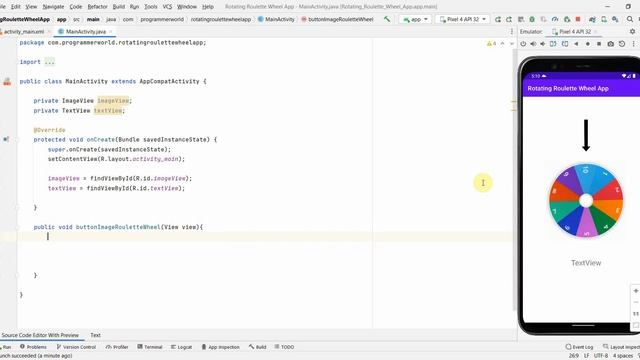Image resolution: width=640 pixels, height=360 pixels.
Task: Click the UTF-8 encoding in status bar
Action: pyautogui.click(x=601, y=356)
